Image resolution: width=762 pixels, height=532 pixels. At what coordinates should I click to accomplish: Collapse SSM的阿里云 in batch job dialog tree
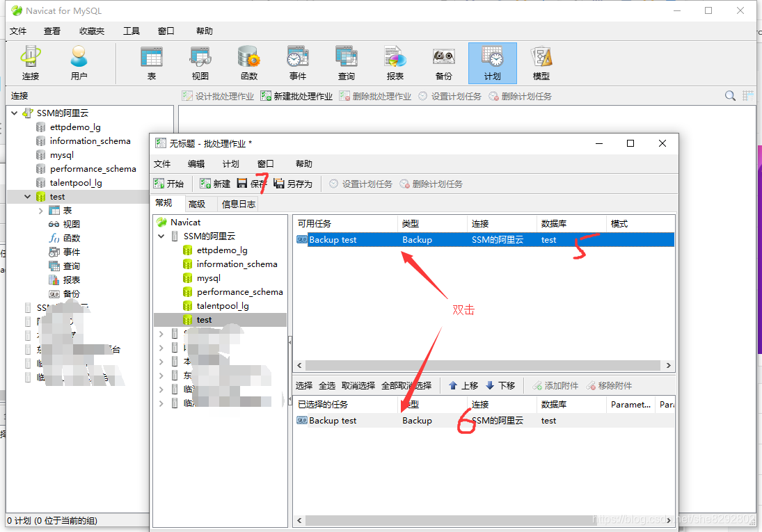coord(161,236)
